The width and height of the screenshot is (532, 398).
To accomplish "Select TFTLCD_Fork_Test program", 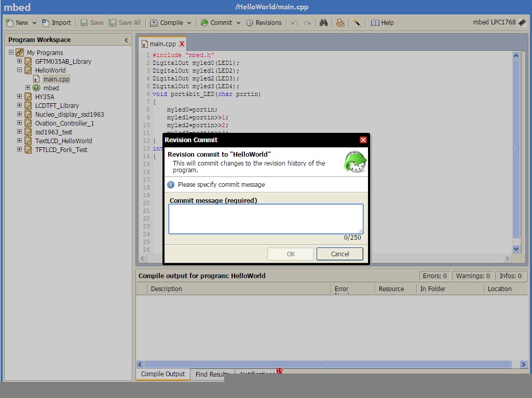I will click(61, 149).
